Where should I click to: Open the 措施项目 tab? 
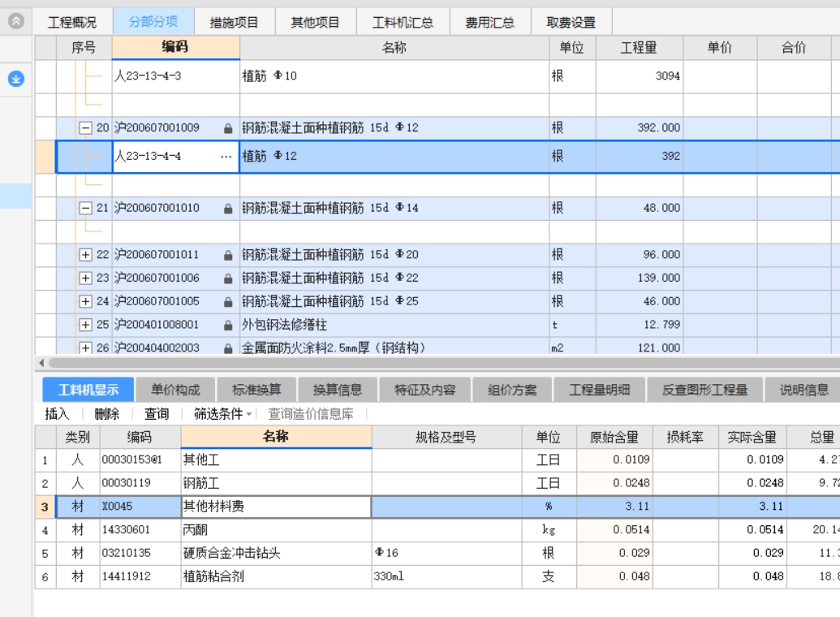point(234,22)
